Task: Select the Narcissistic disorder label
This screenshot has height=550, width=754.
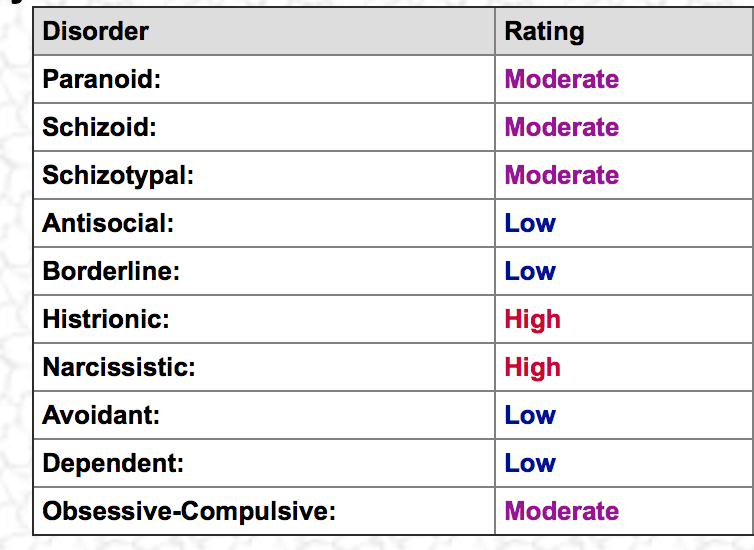Action: pyautogui.click(x=119, y=367)
